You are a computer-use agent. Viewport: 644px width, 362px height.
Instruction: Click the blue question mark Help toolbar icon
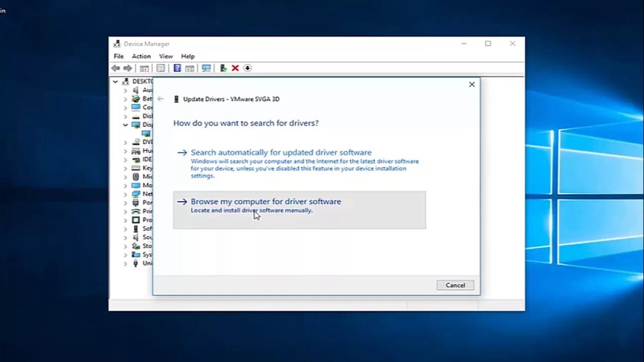point(177,68)
